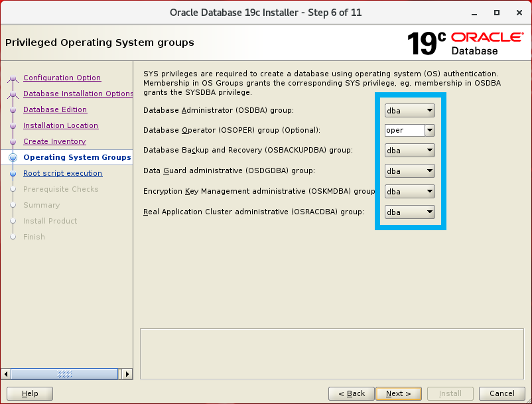Click the OSOPER text field containing oper
Screen dimensions: 532x404
pos(405,130)
